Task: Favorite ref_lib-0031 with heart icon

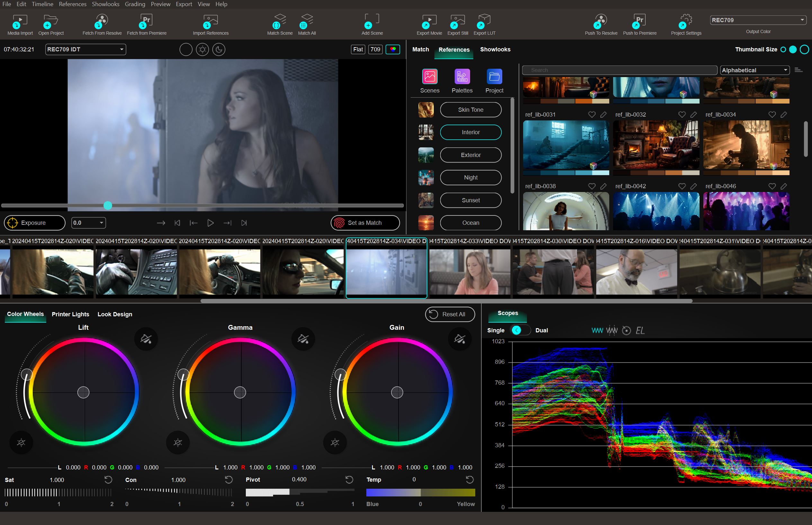Action: (592, 115)
